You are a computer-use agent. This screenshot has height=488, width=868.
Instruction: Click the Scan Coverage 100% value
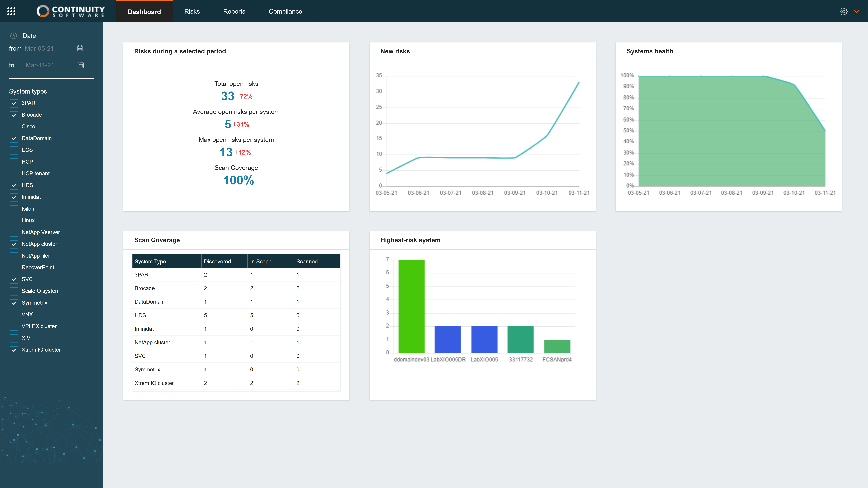(239, 180)
